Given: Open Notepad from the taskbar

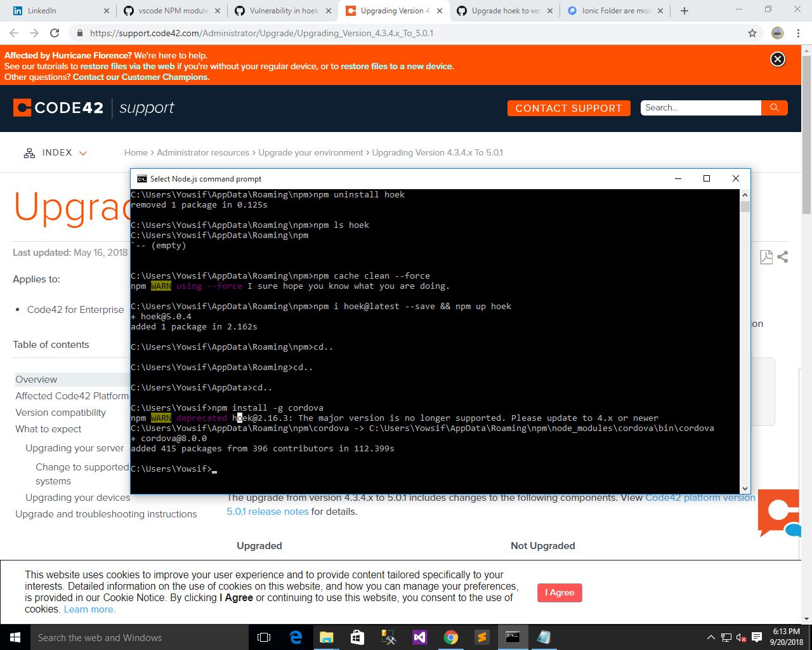Looking at the screenshot, I should pos(544,637).
